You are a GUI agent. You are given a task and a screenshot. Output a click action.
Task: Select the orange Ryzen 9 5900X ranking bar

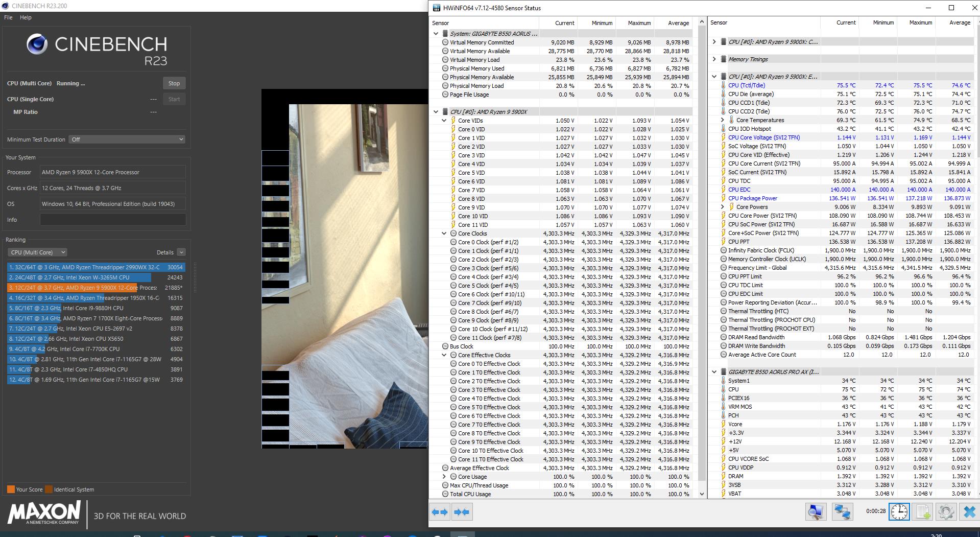(x=96, y=288)
